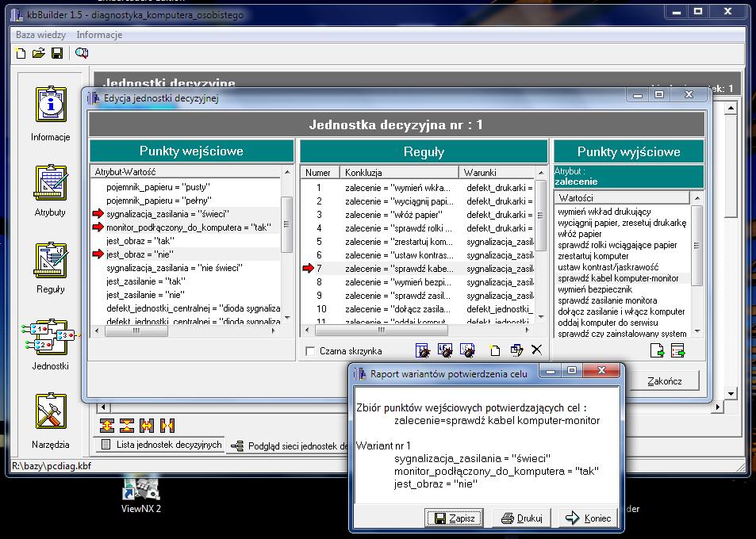Viewport: 756px width, 539px height.
Task: Open the Atrybuty sidebar section
Action: pos(51,190)
